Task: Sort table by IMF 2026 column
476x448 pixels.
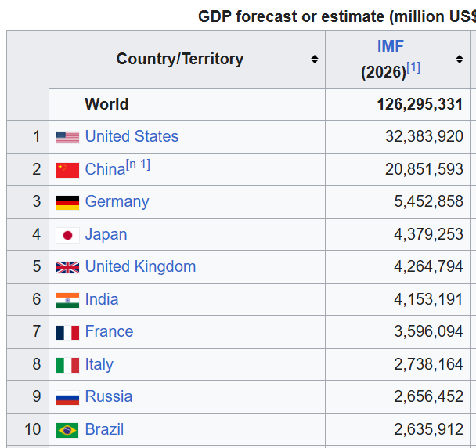Action: [460, 59]
